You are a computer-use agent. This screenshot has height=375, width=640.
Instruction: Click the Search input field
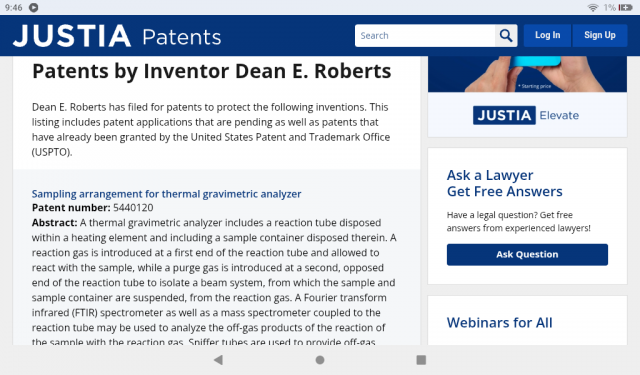425,36
